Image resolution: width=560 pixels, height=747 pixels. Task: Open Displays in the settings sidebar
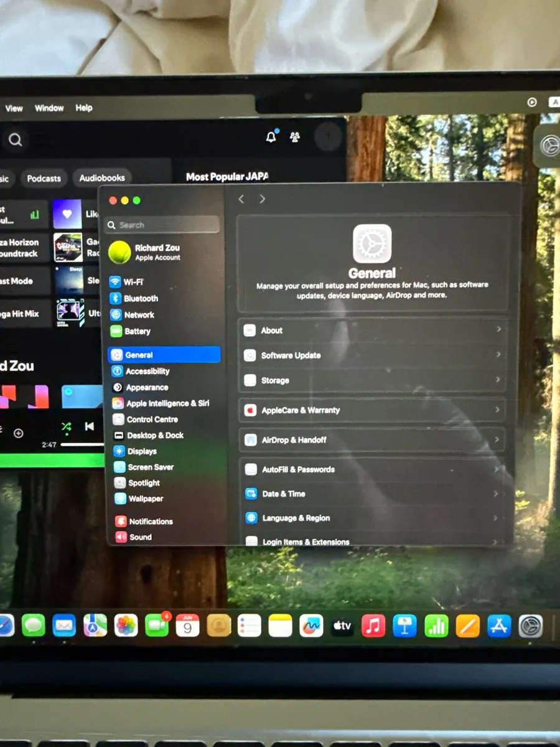135,451
